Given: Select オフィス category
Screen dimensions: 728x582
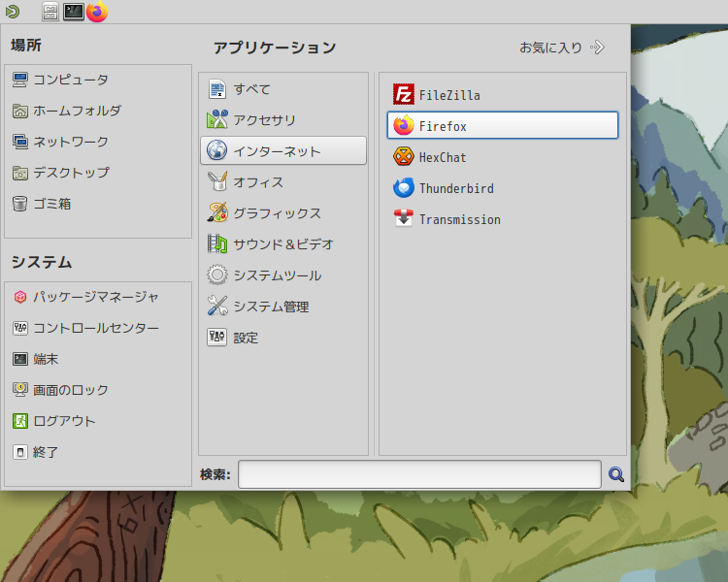Looking at the screenshot, I should (x=283, y=182).
